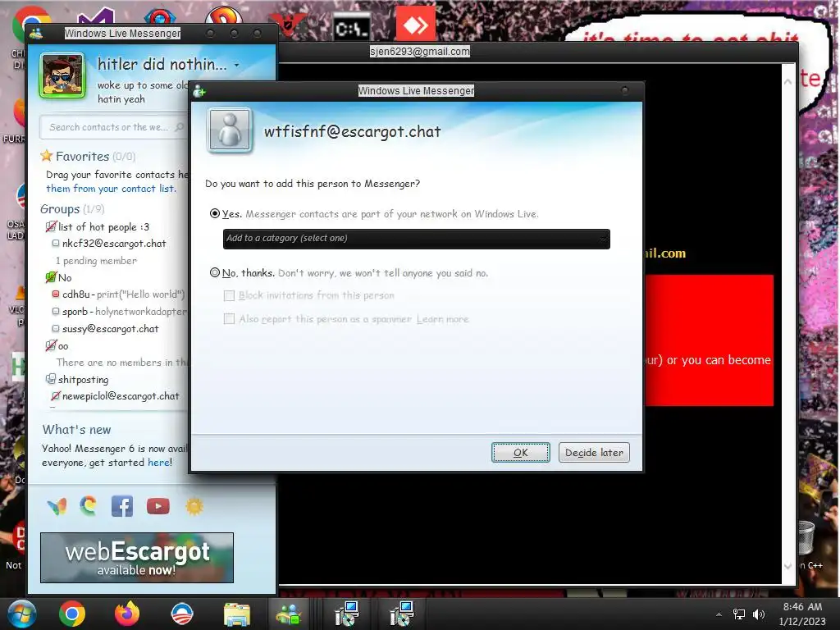Click the Favorites star icon
This screenshot has height=630, width=840.
(47, 156)
